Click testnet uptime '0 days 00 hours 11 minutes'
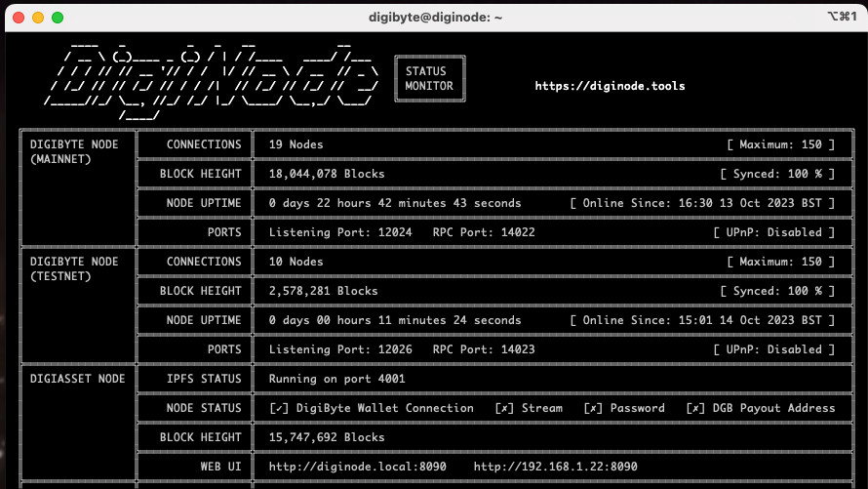The image size is (868, 489). coord(357,320)
